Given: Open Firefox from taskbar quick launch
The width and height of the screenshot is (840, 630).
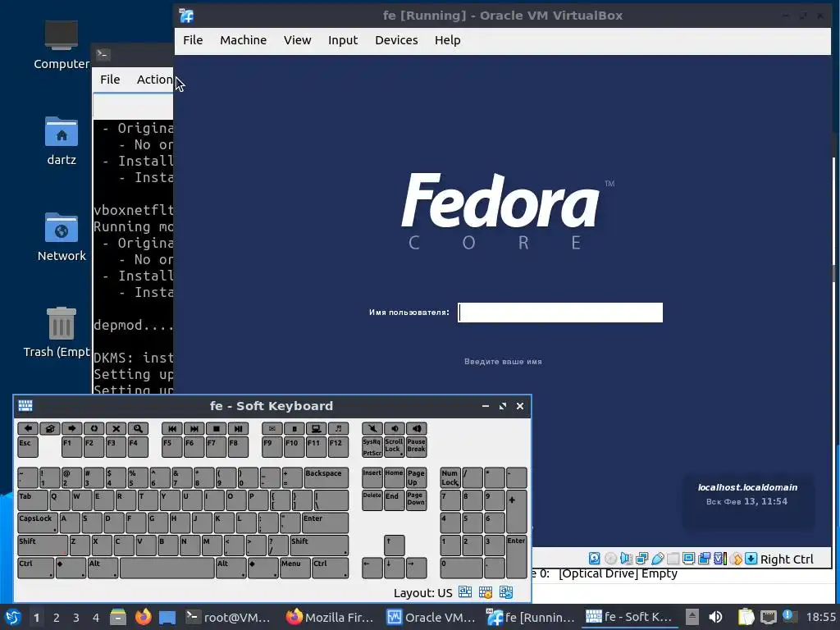Looking at the screenshot, I should coord(143,617).
